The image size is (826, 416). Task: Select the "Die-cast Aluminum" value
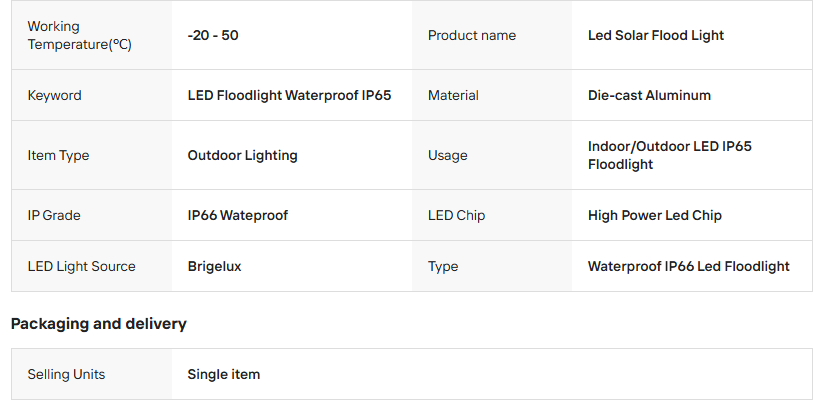(x=649, y=96)
